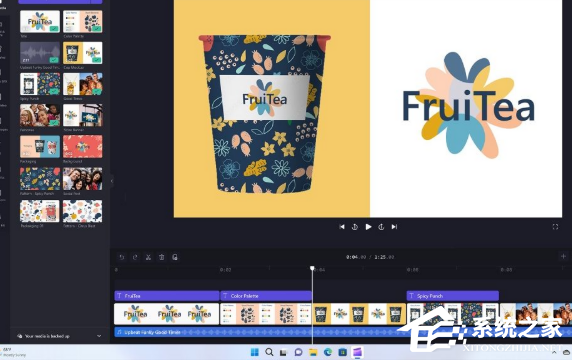
Task: Click plus icon to zoom in timeline
Action: (x=563, y=256)
